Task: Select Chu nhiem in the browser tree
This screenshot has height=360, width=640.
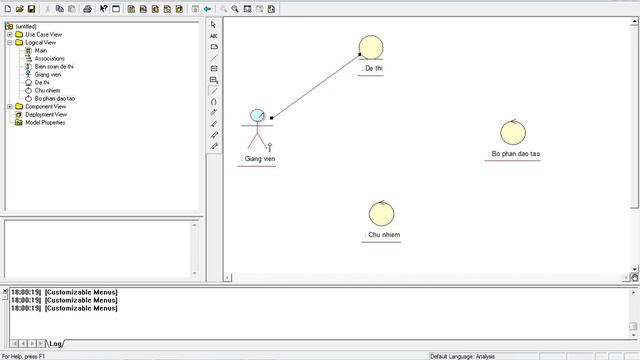Action: 47,91
